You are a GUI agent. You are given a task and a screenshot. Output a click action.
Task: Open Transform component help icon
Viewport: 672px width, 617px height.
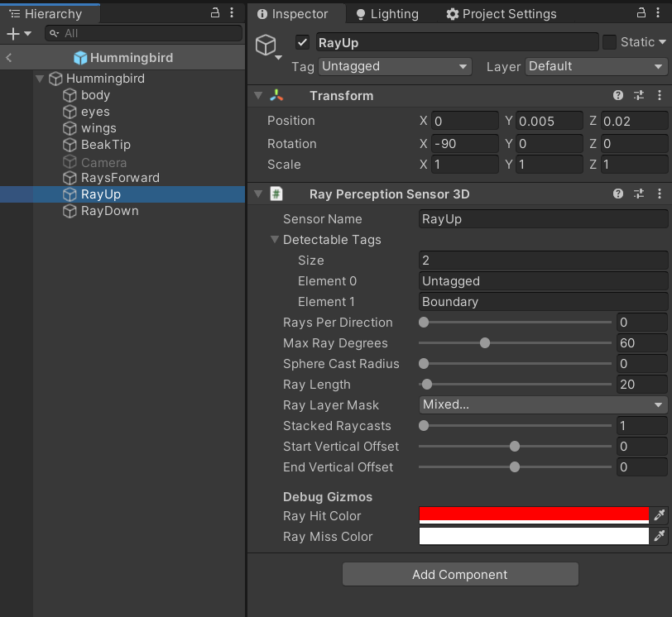[617, 95]
